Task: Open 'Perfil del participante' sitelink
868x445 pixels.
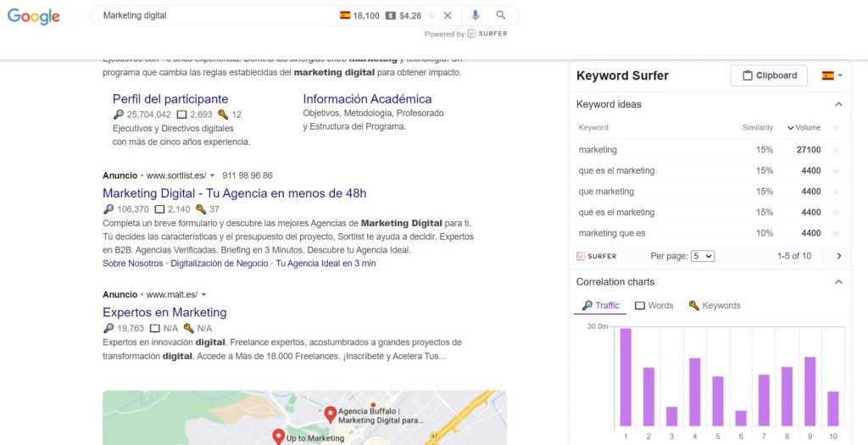Action: pos(170,99)
